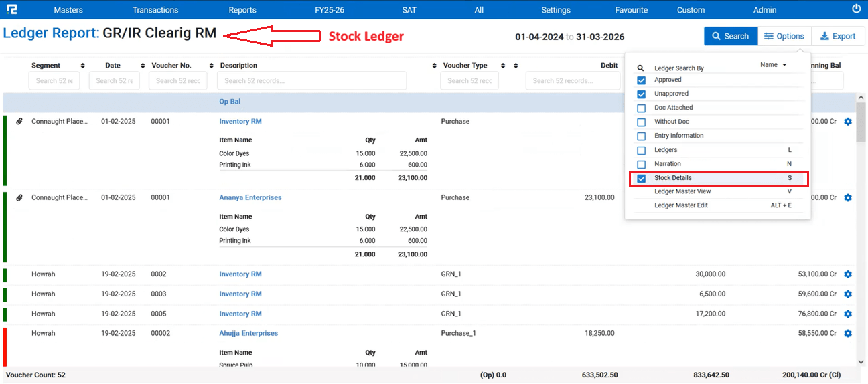Screen dimensions: 868x384
Task: Tick the Entry Information checkbox
Action: point(641,136)
